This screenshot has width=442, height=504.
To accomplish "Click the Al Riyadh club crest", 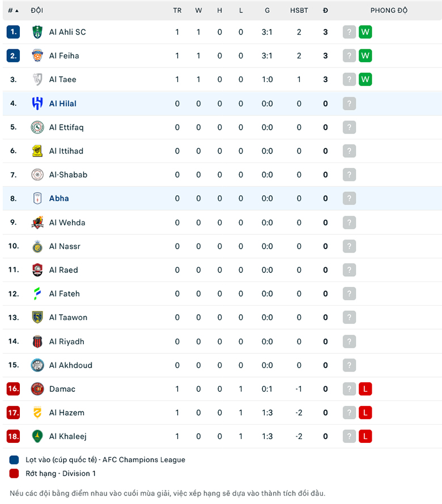I will [37, 341].
